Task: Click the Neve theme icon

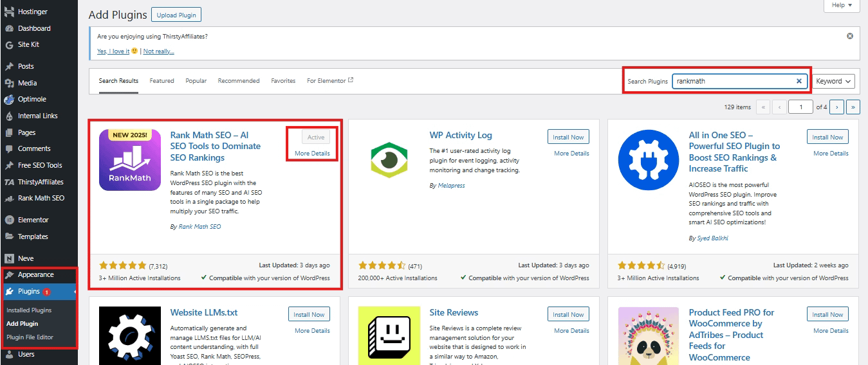Action: tap(9, 258)
